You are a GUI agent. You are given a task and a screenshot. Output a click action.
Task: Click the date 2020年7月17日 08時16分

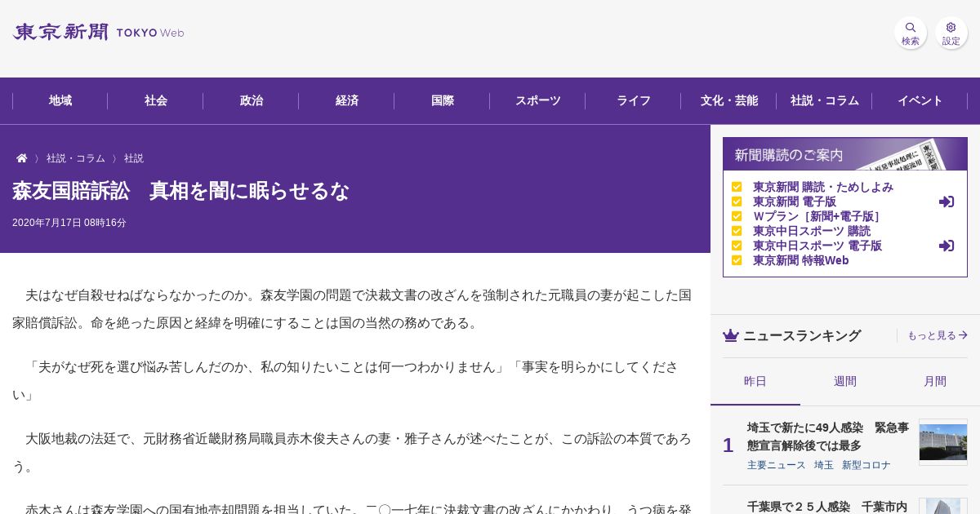[69, 223]
